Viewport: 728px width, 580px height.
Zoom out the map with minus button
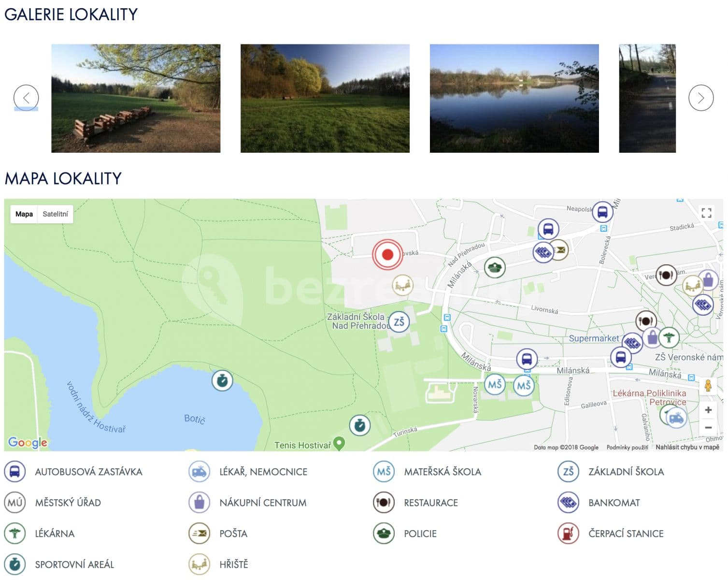click(708, 428)
